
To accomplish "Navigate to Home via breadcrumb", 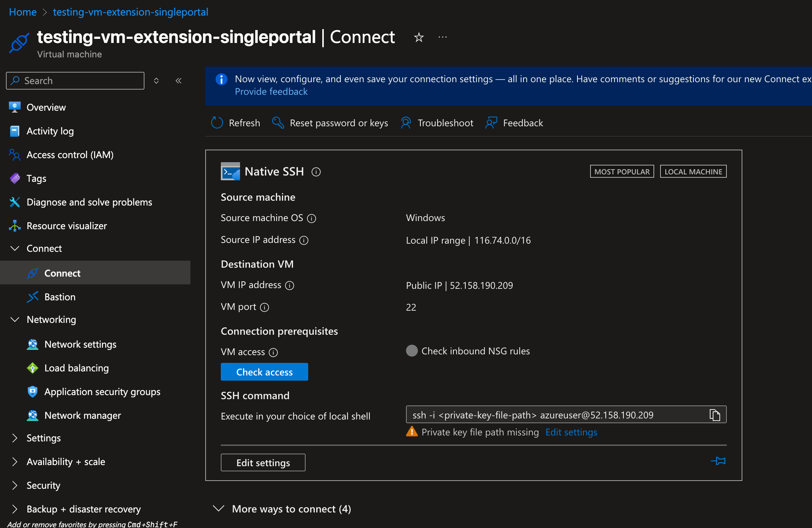I will click(23, 11).
